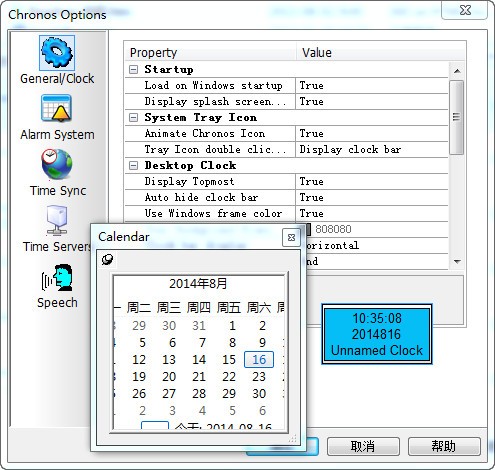Close the Chronos Options dialog

(x=465, y=10)
